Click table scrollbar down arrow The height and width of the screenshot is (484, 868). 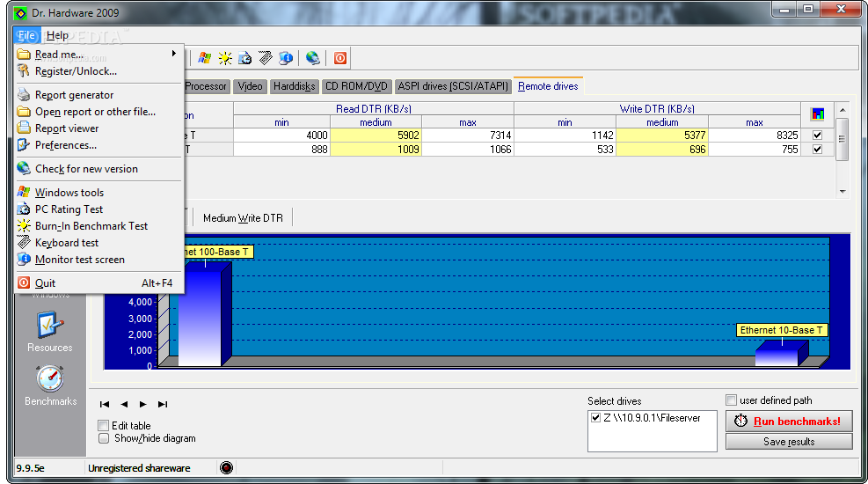tap(842, 192)
